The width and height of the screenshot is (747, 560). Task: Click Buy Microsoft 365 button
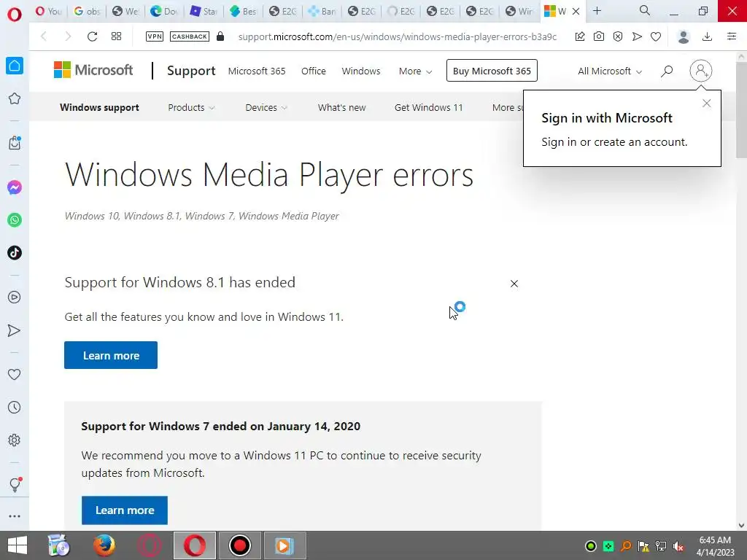pos(492,71)
